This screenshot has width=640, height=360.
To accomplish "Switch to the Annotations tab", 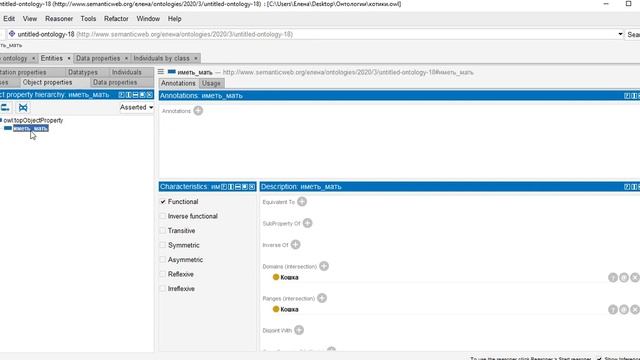I will tap(178, 83).
